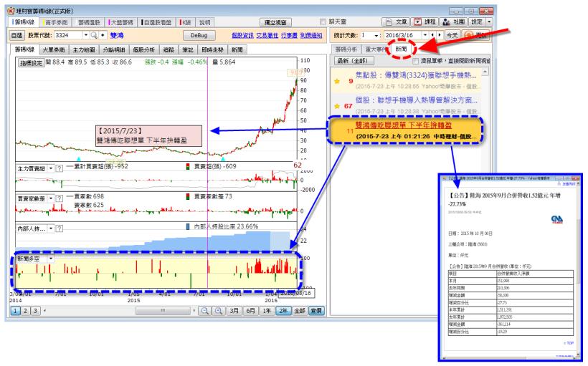This screenshot has width=588, height=366.
Task: Click right arrow of chart scrollbar
Action: (194, 311)
